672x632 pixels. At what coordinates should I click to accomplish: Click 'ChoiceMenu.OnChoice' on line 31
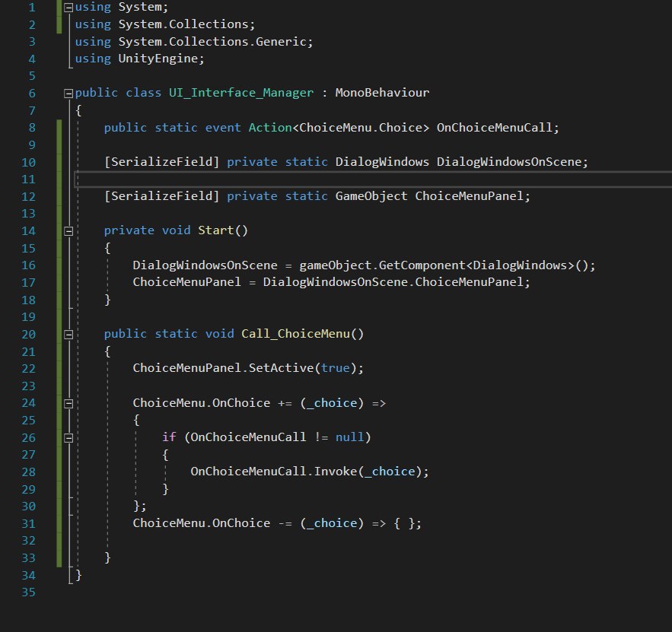202,523
